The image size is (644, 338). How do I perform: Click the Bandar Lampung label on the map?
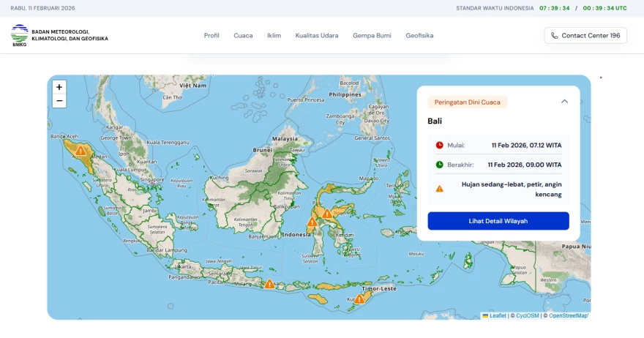click(x=167, y=249)
